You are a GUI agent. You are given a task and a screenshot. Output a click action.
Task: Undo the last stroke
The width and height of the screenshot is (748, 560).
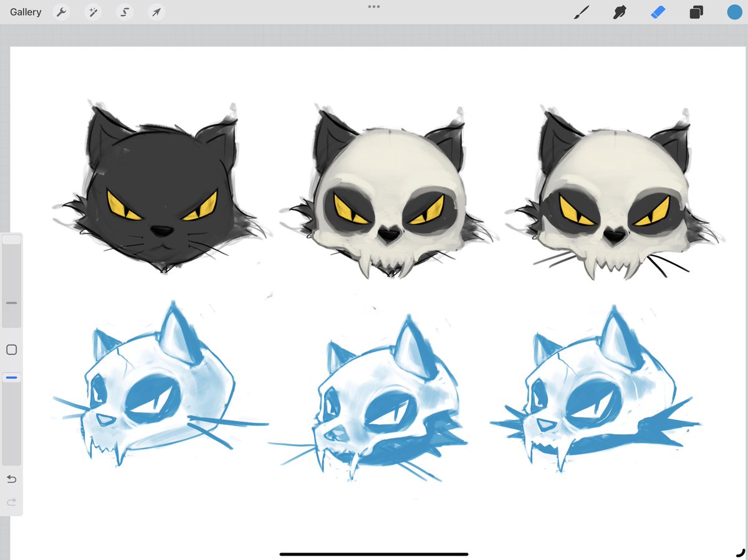tap(11, 479)
